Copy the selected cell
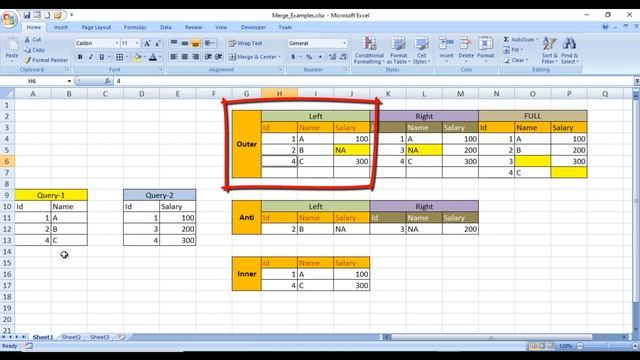The image size is (640, 360). (34, 50)
